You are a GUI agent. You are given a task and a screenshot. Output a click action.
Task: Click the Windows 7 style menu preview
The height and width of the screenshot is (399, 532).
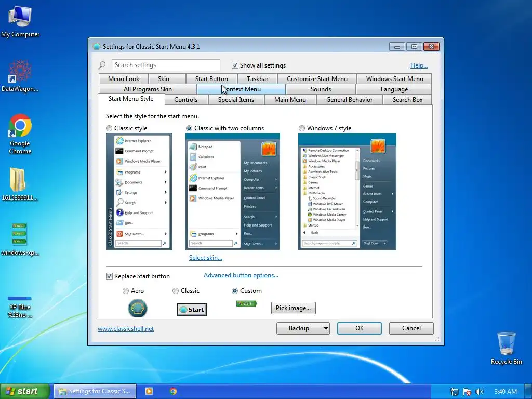(347, 191)
